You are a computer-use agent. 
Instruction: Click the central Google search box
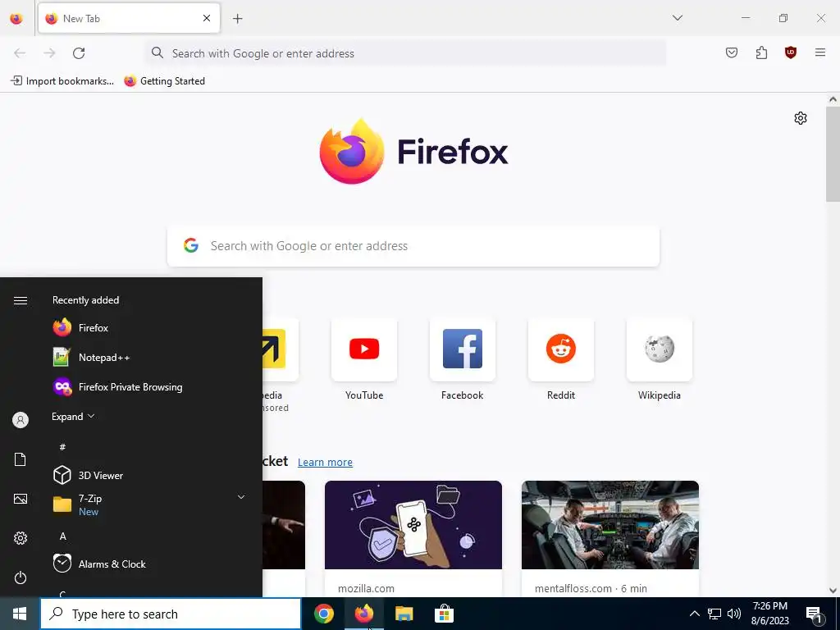tap(413, 246)
